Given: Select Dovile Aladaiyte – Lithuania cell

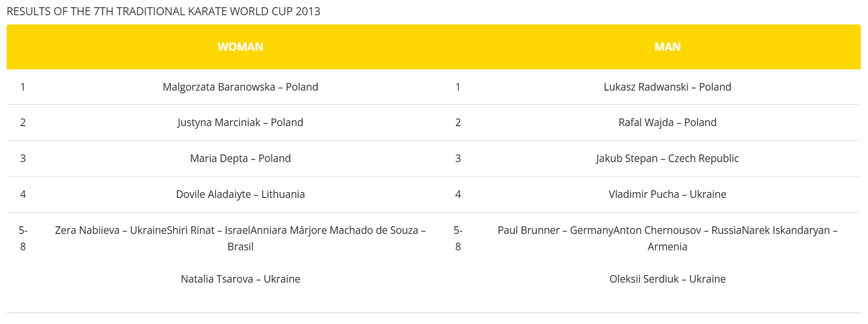Looking at the screenshot, I should [240, 194].
